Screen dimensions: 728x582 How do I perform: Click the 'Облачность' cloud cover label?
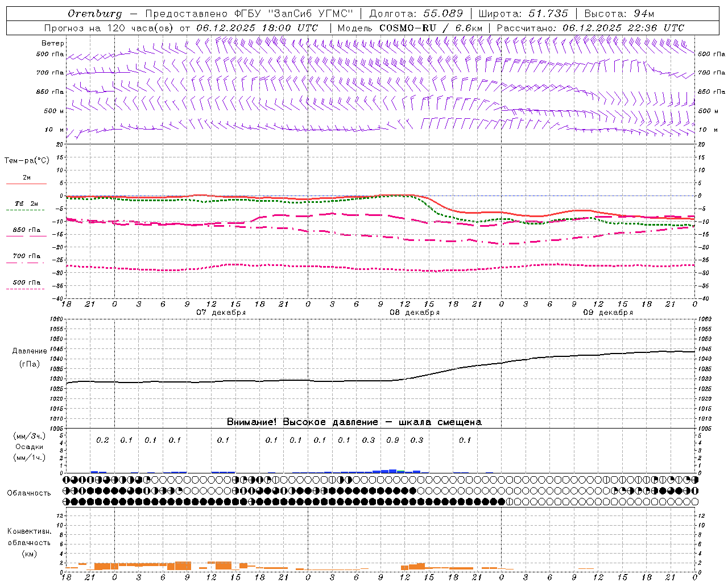(29, 493)
